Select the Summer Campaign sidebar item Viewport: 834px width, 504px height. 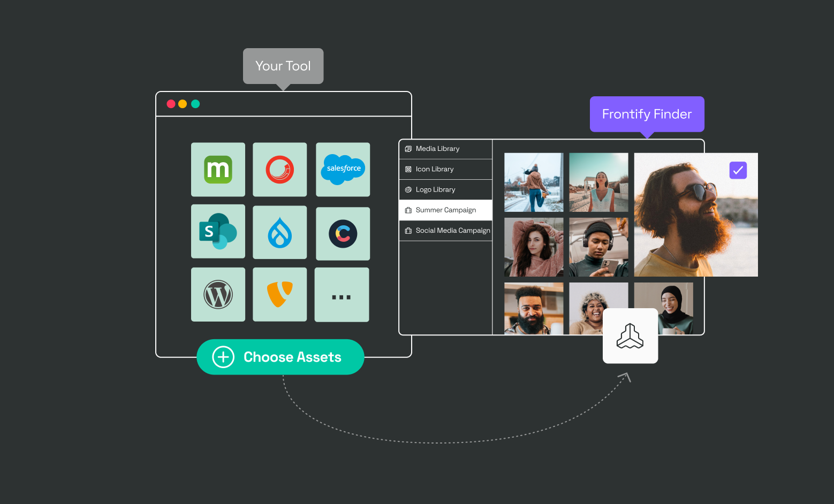pyautogui.click(x=445, y=210)
